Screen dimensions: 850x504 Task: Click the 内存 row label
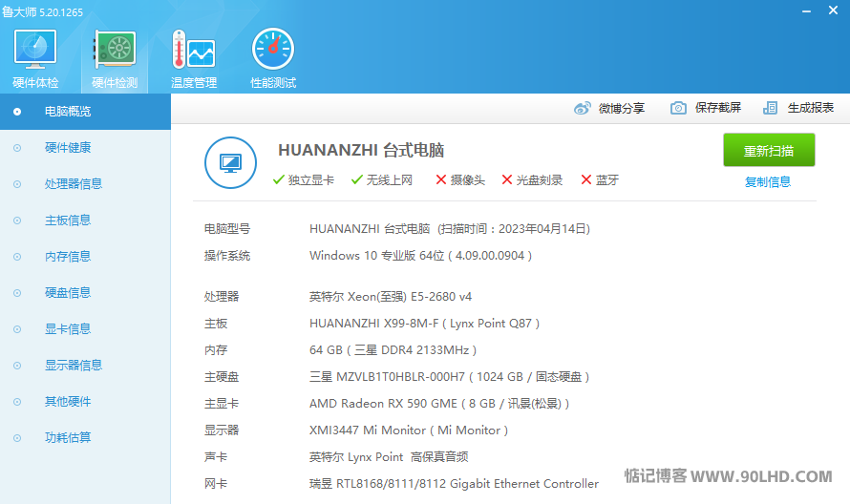click(x=216, y=350)
